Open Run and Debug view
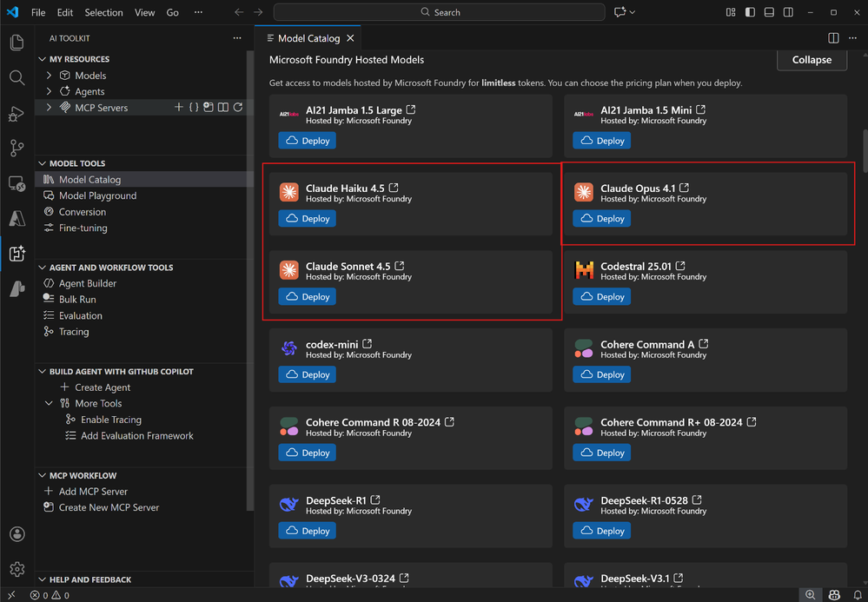Screen dimensions: 868x602 [17, 114]
